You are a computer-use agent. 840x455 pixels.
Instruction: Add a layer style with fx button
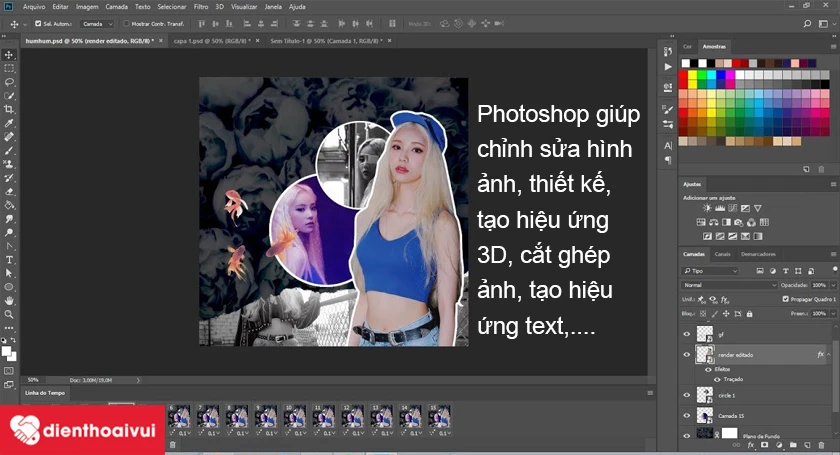coord(751,445)
